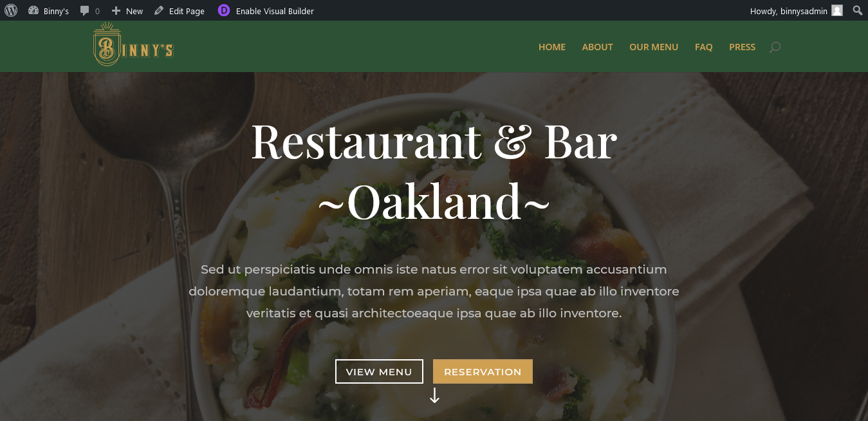Select the PRESS navigation link
Viewport: 868px width, 421px height.
743,47
